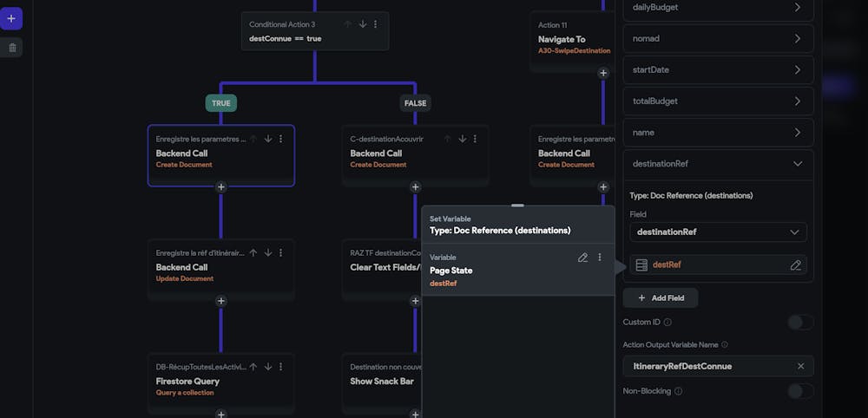Image resolution: width=868 pixels, height=418 pixels.
Task: Open Conditional Action 3 kebab menu
Action: coord(375,24)
